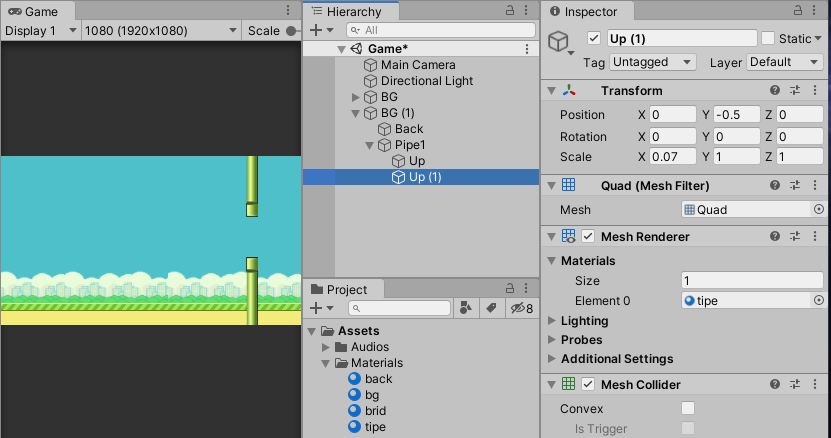Screen dimensions: 831x438
Task: Toggle the Up (1) object active checkbox
Action: click(594, 38)
